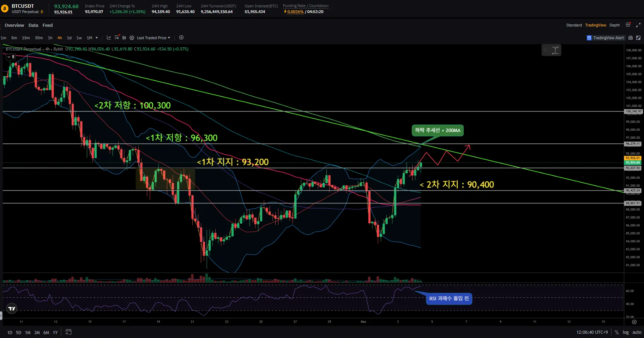
Task: Take a chart snapshot with camera icon
Action: pyautogui.click(x=631, y=38)
